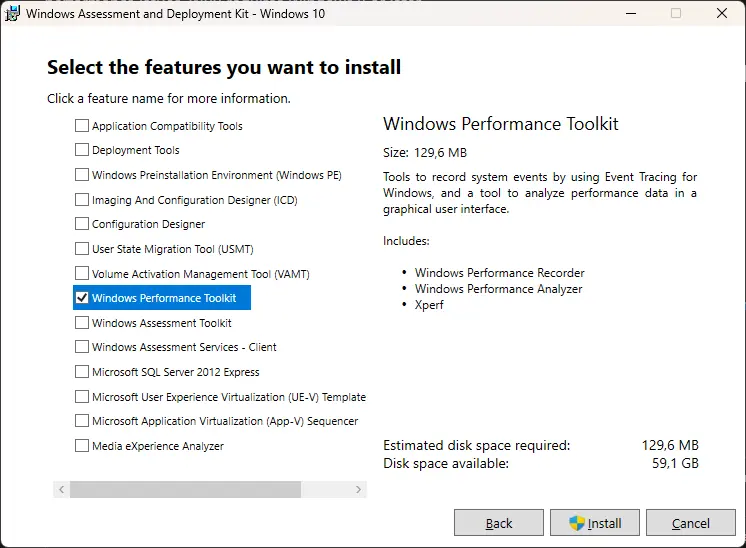Click the left arrow of horizontal scrollbar
746x548 pixels.
tap(61, 489)
